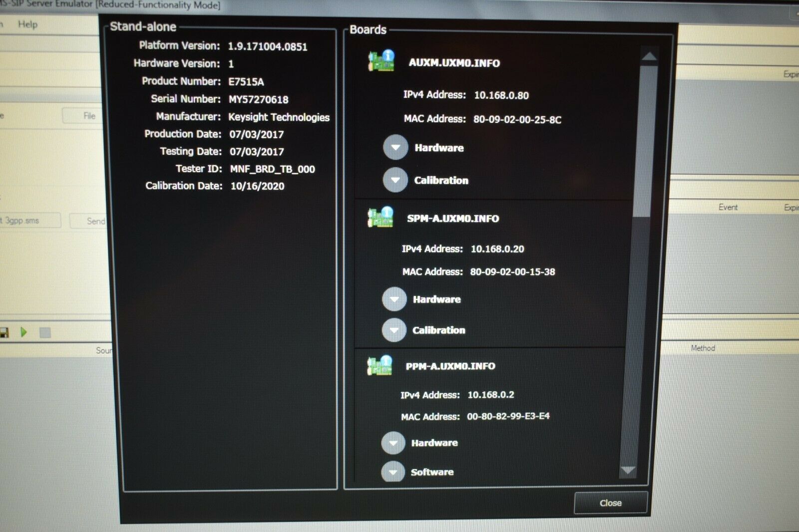
Task: Expand Software section under PPM-A board
Action: tap(393, 472)
